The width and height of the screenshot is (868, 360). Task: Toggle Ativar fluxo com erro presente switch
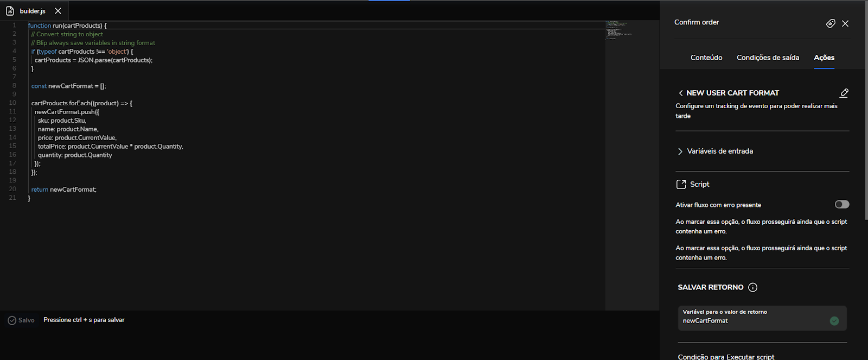(x=842, y=204)
